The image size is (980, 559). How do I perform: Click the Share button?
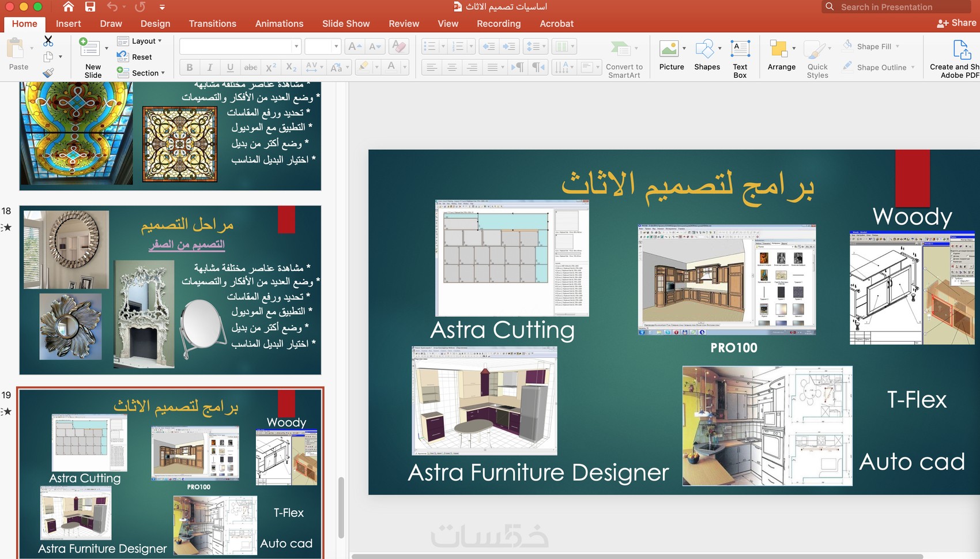click(958, 23)
